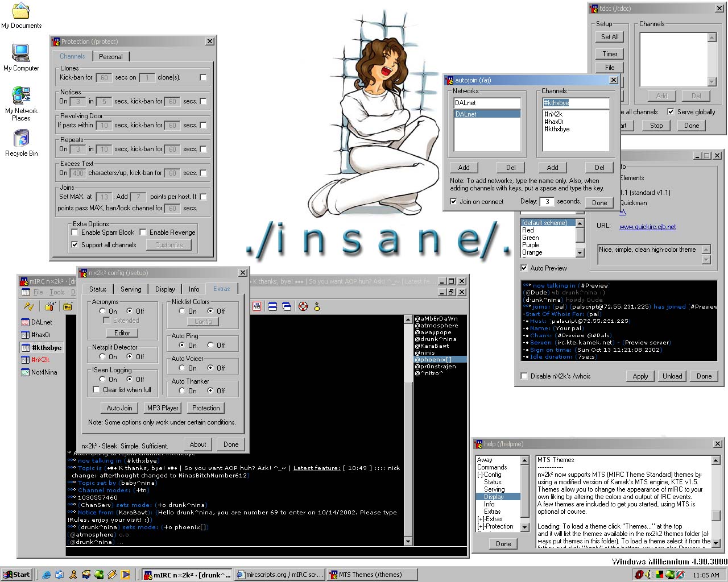This screenshot has width=728, height=582.
Task: Click the crossed-out circle tray icon
Action: coord(680,575)
